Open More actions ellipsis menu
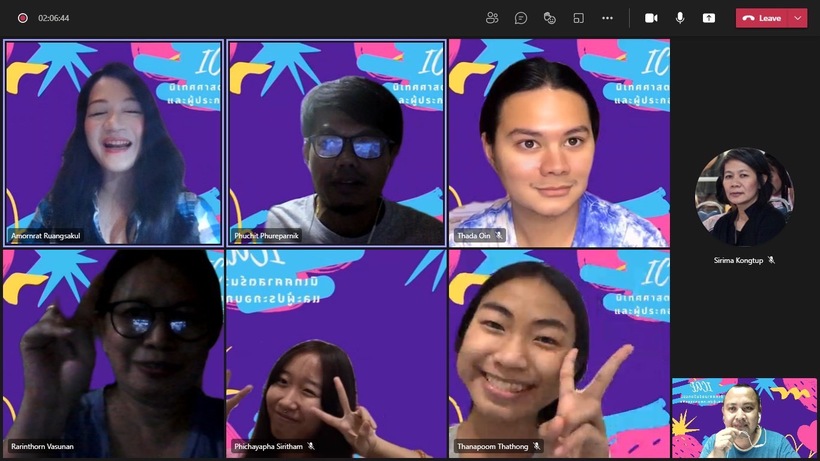Screen dimensions: 820x461 point(607,18)
